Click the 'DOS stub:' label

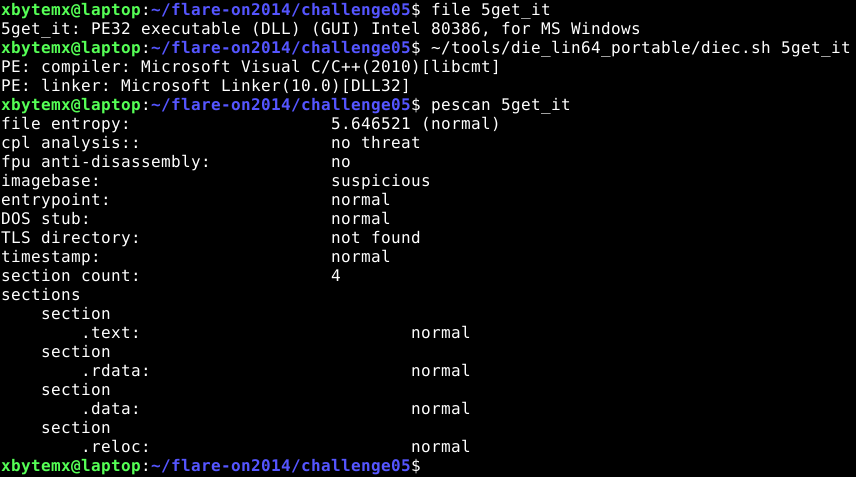pyautogui.click(x=45, y=218)
